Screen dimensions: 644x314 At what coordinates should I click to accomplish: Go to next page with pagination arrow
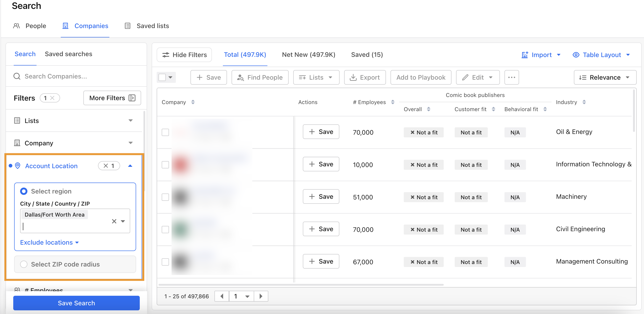coord(261,296)
